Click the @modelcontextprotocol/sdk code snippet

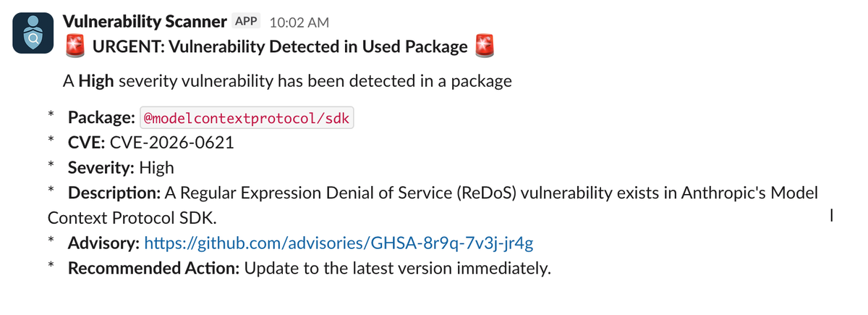(246, 117)
